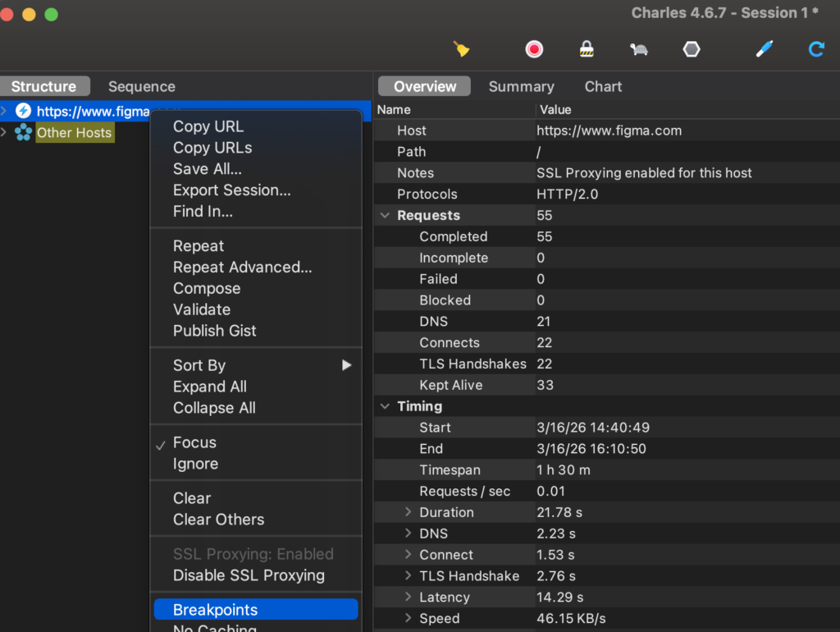Open the Chart tab
The height and width of the screenshot is (632, 840).
pyautogui.click(x=603, y=86)
